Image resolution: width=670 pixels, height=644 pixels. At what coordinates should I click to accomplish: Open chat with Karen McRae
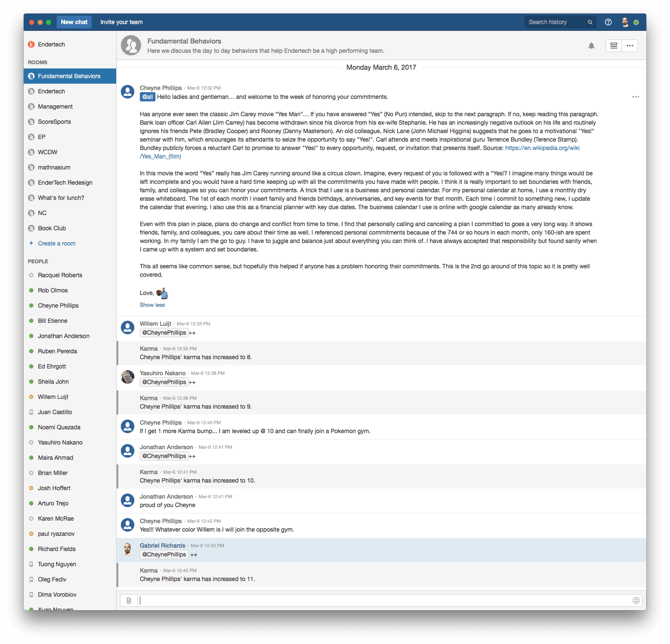point(70,518)
